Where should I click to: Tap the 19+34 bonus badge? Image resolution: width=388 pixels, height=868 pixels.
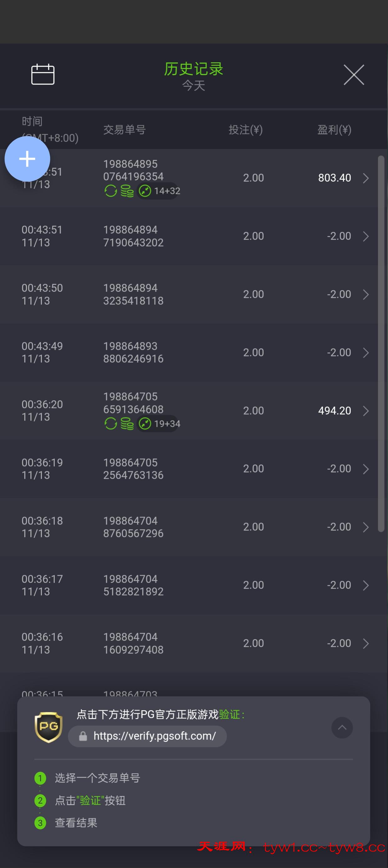pos(158,424)
